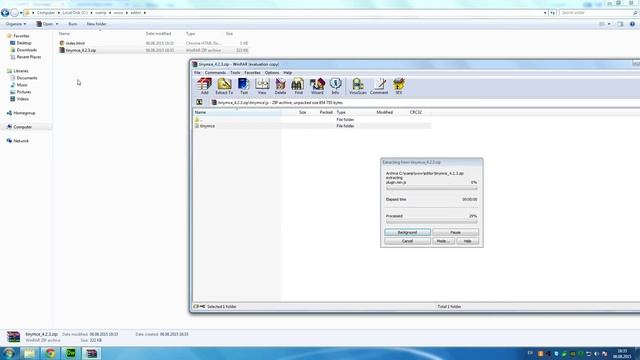Expand breadcrumb arrow after Computer in address bar
Viewport: 640px width, 360px height.
pyautogui.click(x=58, y=13)
